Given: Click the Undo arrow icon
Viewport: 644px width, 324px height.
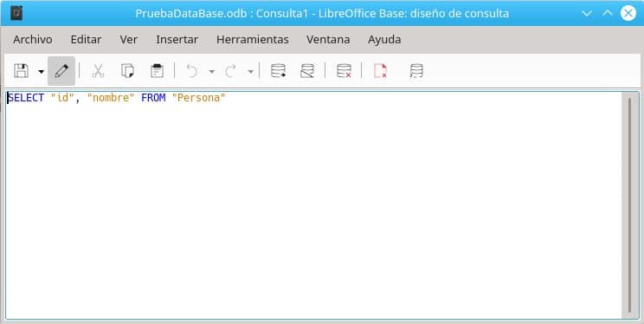Looking at the screenshot, I should [x=192, y=71].
